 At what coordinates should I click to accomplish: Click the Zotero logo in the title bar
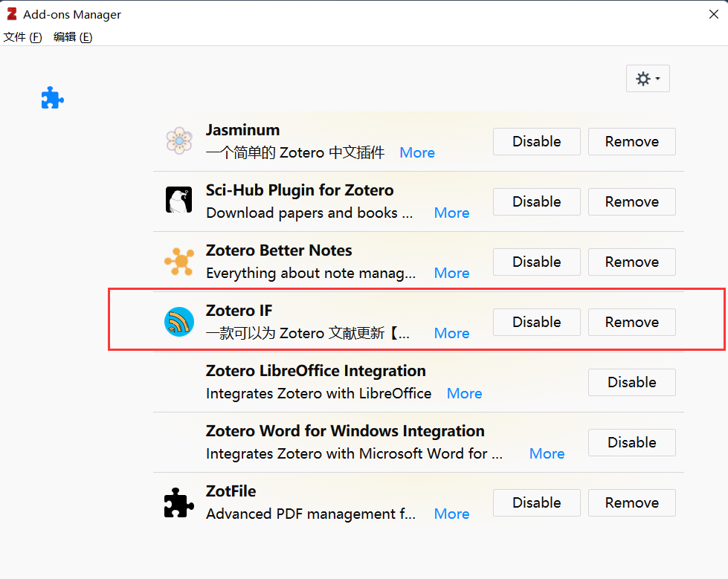click(12, 14)
